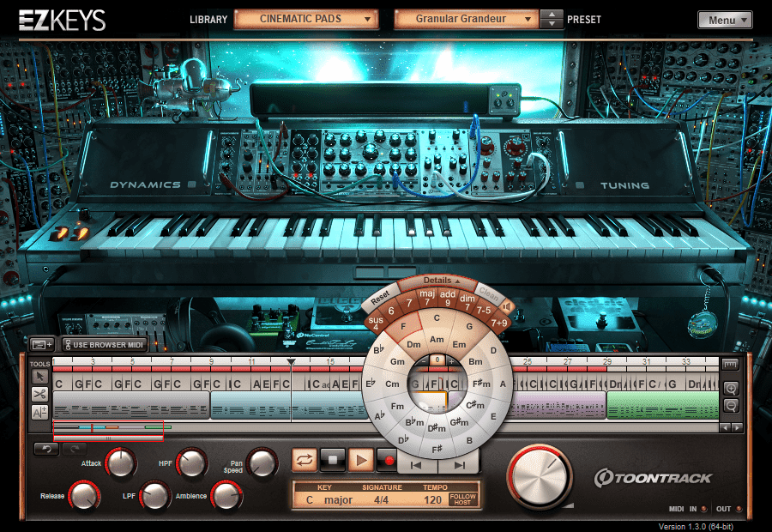Viewport: 772px width, 532px height.
Task: Select the 6 chord modifier
Action: (x=391, y=311)
